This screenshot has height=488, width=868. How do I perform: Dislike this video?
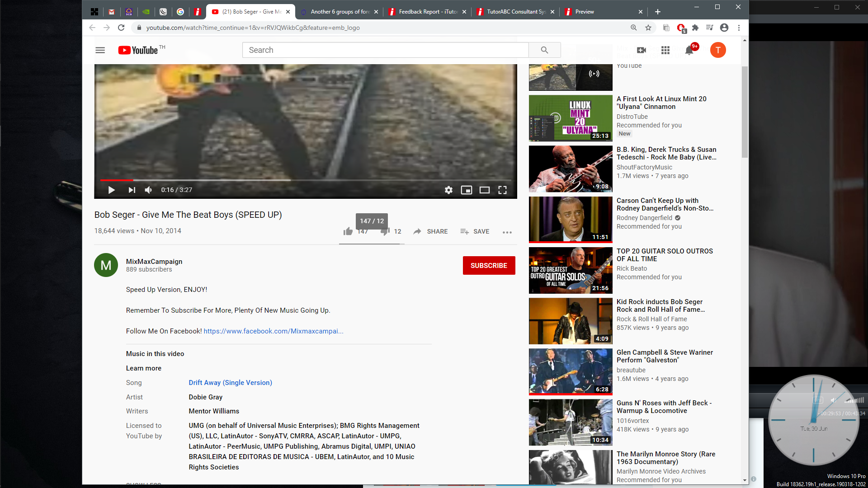(385, 232)
